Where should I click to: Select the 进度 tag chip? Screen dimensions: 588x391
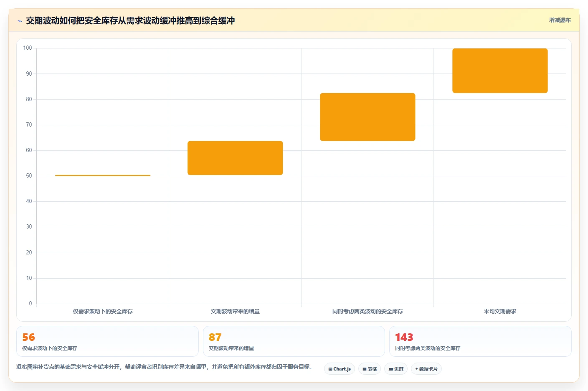click(x=396, y=369)
